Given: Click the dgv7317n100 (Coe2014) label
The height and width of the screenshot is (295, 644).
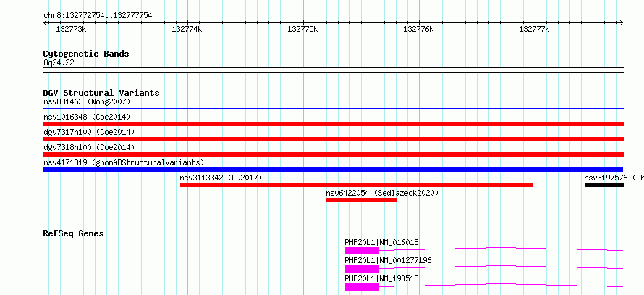Looking at the screenshot, I should [89, 132].
